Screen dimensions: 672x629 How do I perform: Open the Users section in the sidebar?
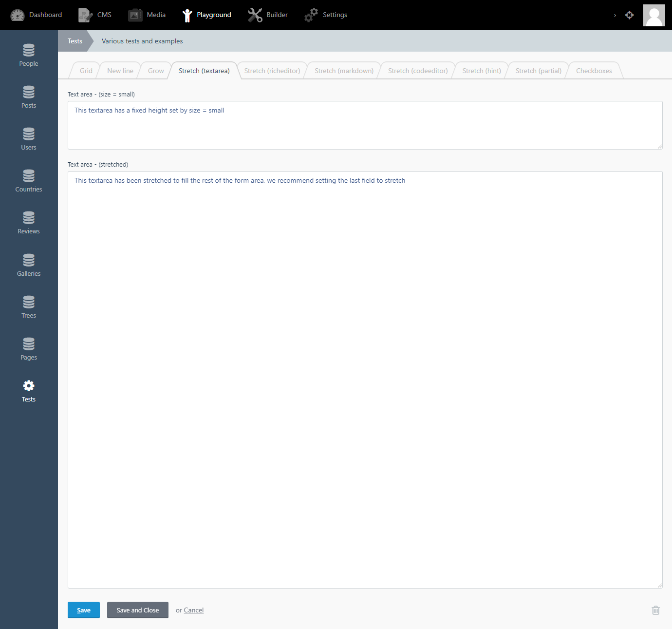click(28, 135)
